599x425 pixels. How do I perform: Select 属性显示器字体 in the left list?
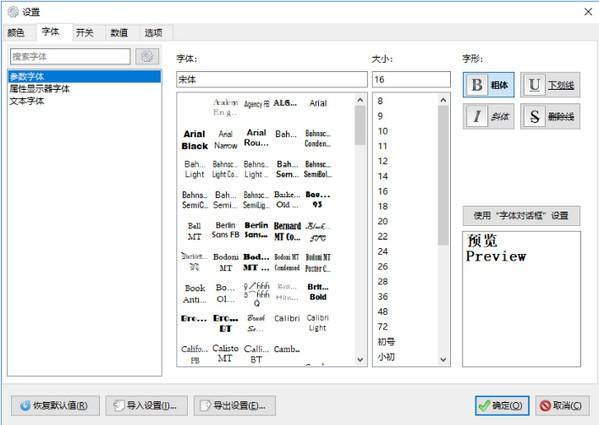40,89
